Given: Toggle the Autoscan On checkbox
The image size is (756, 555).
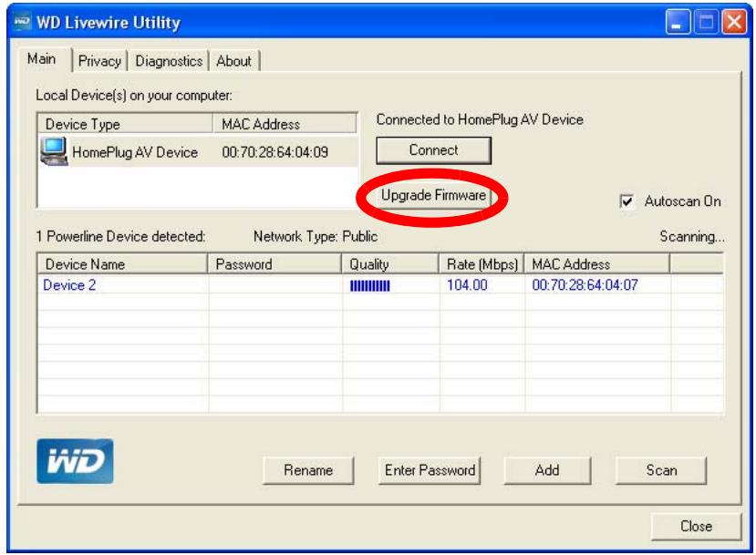Looking at the screenshot, I should point(627,201).
